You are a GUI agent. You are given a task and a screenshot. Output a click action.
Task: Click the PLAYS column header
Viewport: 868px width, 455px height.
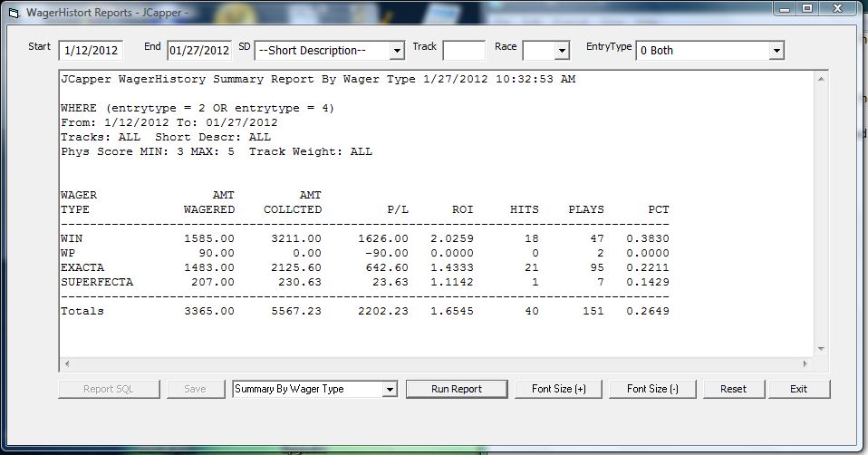586,209
